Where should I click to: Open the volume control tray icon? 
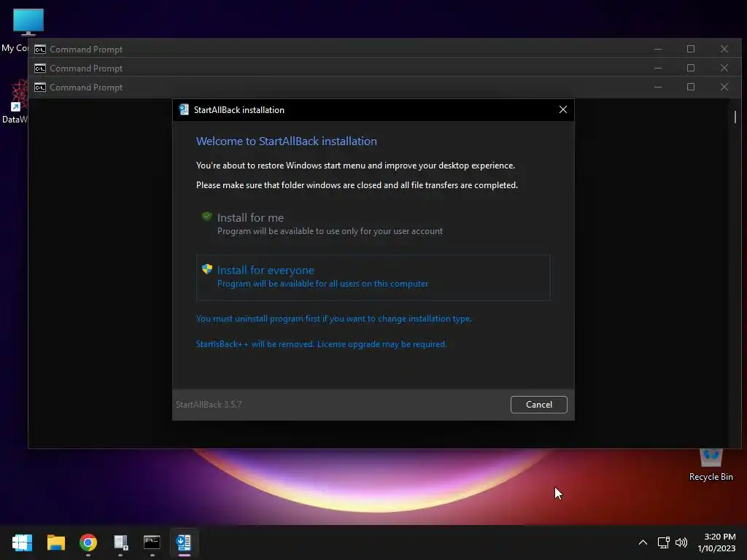pyautogui.click(x=681, y=542)
